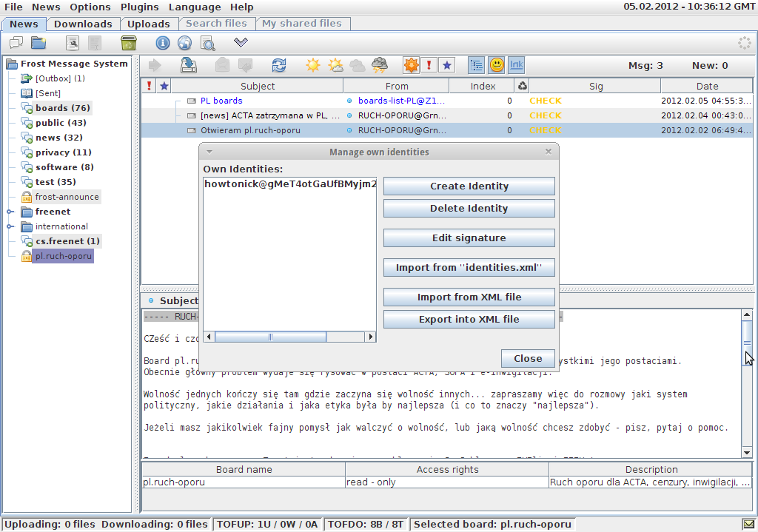The height and width of the screenshot is (532, 758).
Task: Click the blue dot next to Subject label
Action: [x=151, y=300]
